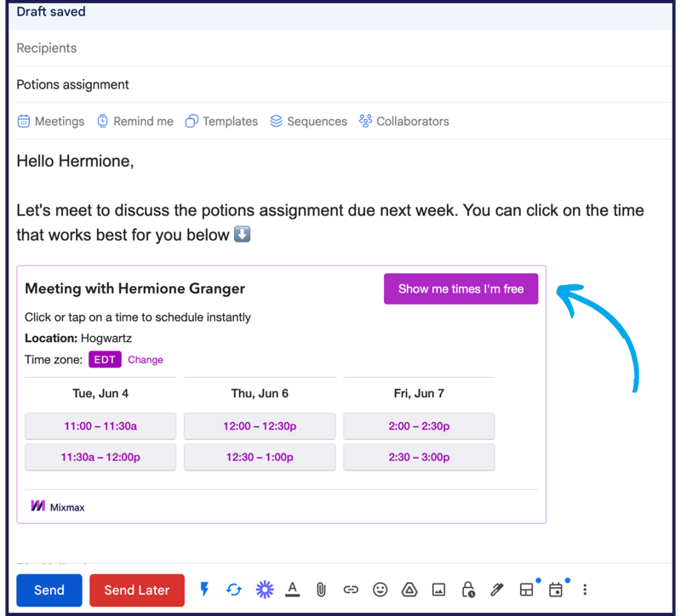Screen dimensions: 681x616
Task: Open the Meetings option in compose bar
Action: tap(51, 121)
